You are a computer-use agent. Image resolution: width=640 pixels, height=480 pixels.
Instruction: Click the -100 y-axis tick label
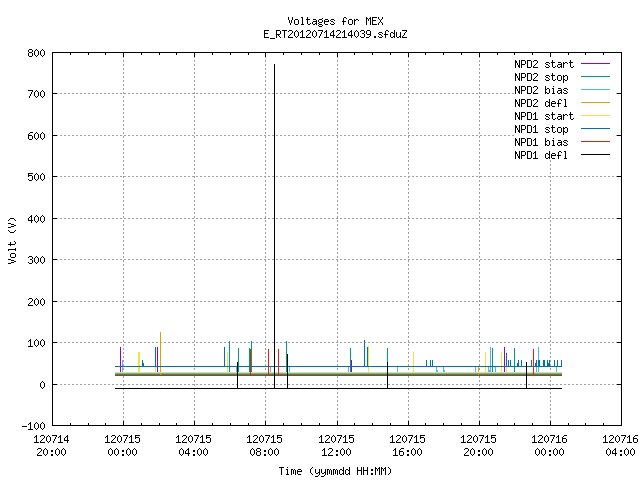tap(33, 426)
